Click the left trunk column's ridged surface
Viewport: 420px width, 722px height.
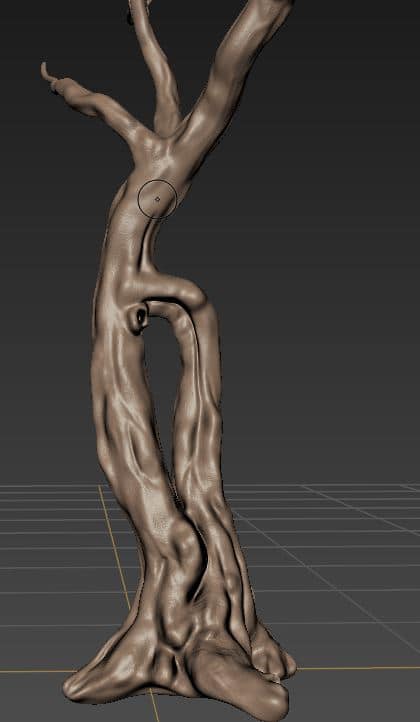coord(122,414)
